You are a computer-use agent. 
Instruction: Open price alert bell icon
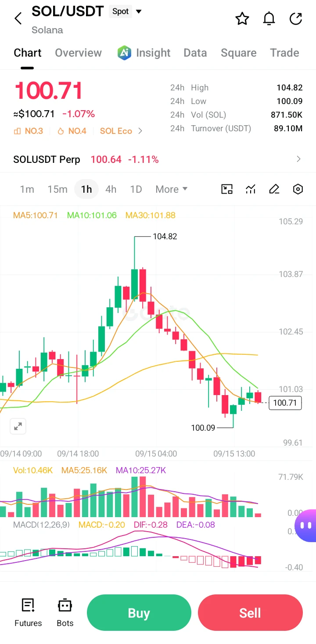tap(269, 18)
